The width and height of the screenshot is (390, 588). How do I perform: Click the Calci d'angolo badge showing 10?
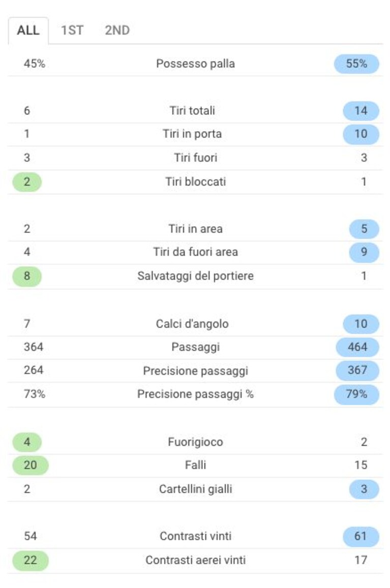click(361, 324)
